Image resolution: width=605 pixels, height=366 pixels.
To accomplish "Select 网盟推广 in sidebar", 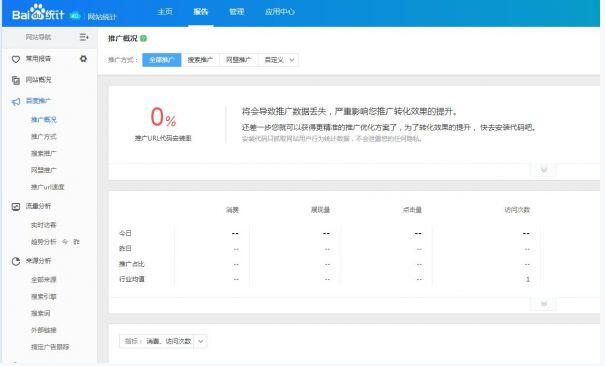I will (x=44, y=170).
